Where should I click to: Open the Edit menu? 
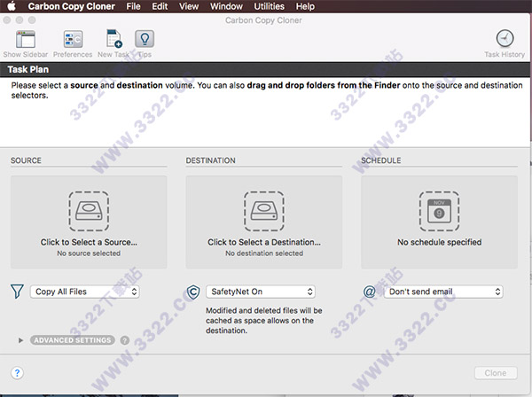(x=160, y=6)
